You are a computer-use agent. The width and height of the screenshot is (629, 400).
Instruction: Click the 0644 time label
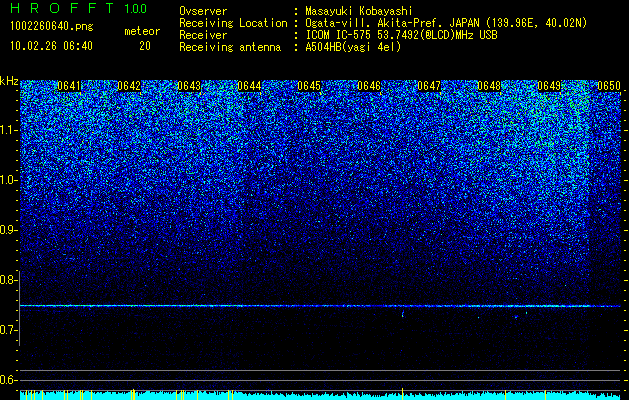coord(249,86)
